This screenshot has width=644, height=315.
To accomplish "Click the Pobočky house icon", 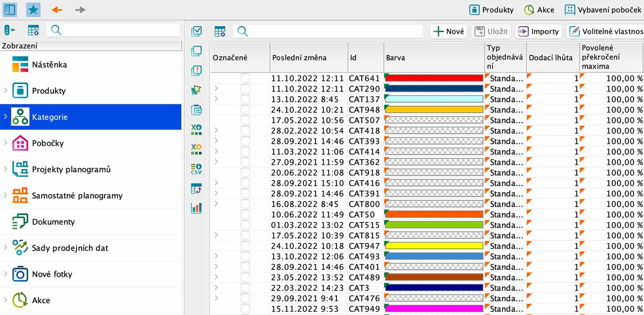I will [x=20, y=143].
